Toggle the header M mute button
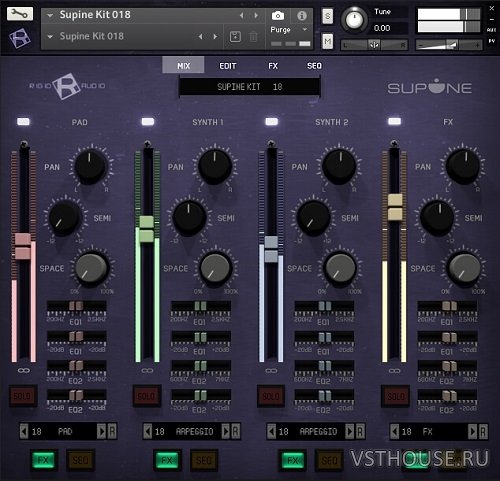The height and width of the screenshot is (481, 500). pos(328,41)
